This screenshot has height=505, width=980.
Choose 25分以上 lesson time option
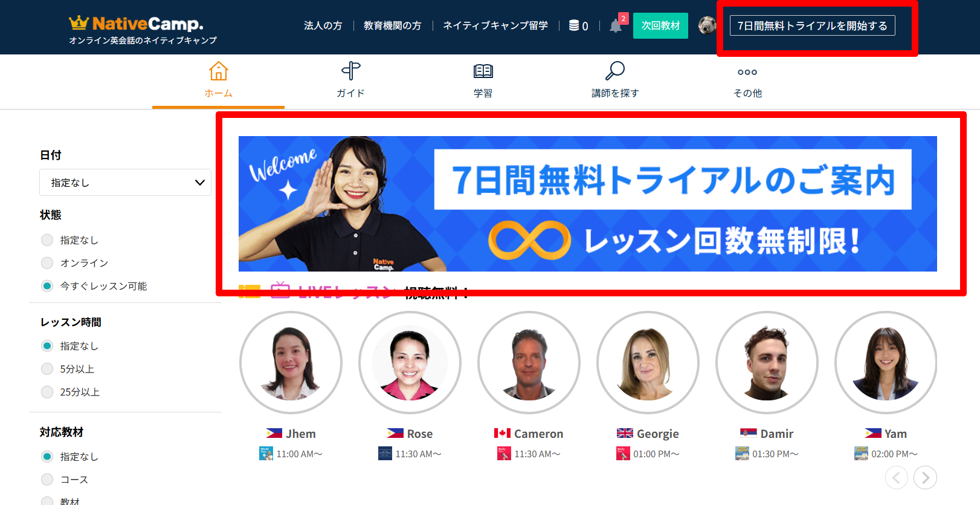[47, 392]
